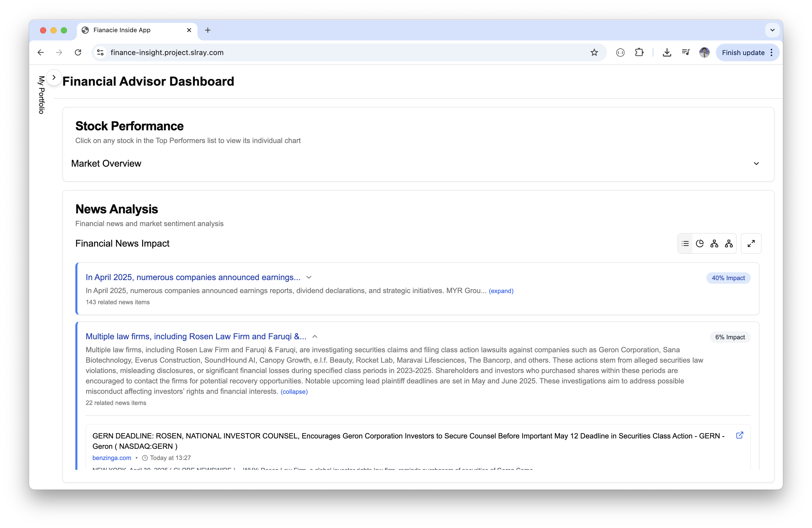Click the site info icon in address bar
This screenshot has height=528, width=812.
point(100,52)
